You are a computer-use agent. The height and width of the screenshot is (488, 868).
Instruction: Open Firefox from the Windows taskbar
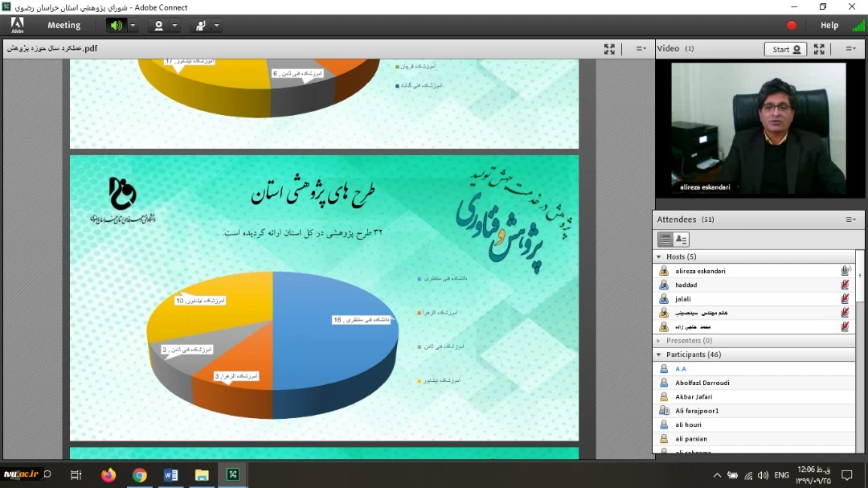pos(108,475)
